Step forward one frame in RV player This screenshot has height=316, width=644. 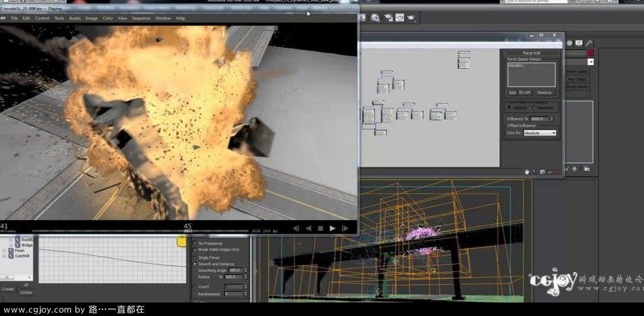[345, 228]
